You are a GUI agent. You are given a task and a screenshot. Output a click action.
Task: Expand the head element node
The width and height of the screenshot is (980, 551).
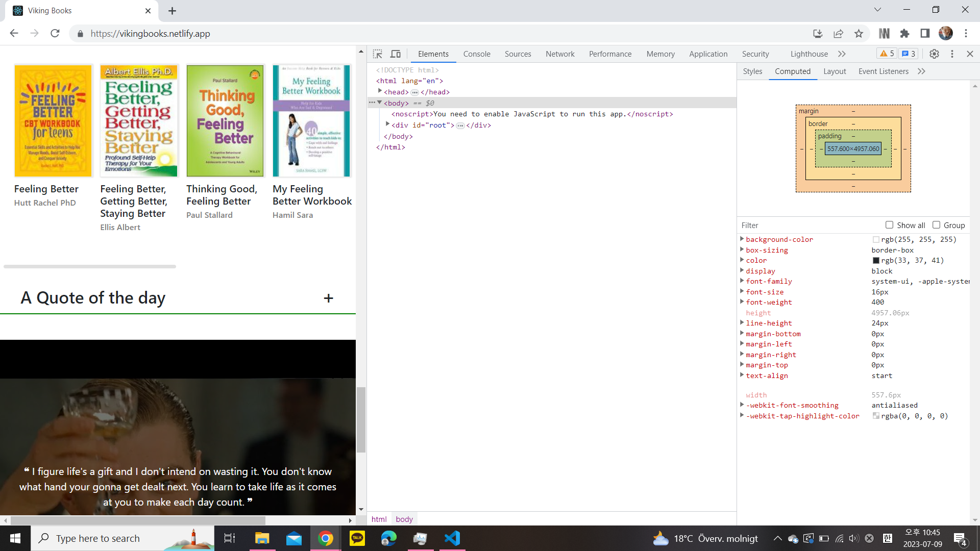(380, 91)
